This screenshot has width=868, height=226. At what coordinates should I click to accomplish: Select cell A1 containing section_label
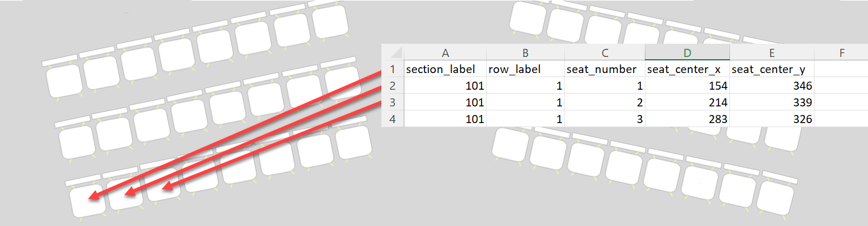point(445,69)
